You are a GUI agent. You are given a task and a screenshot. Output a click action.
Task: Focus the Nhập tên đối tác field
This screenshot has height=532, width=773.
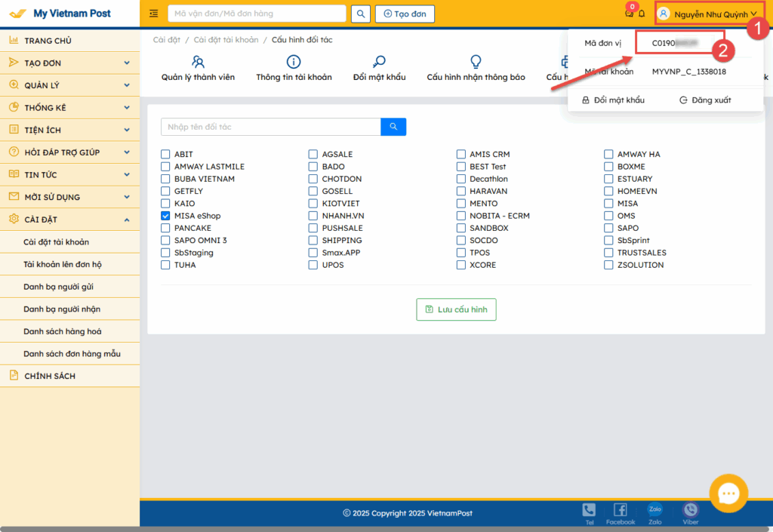point(271,127)
